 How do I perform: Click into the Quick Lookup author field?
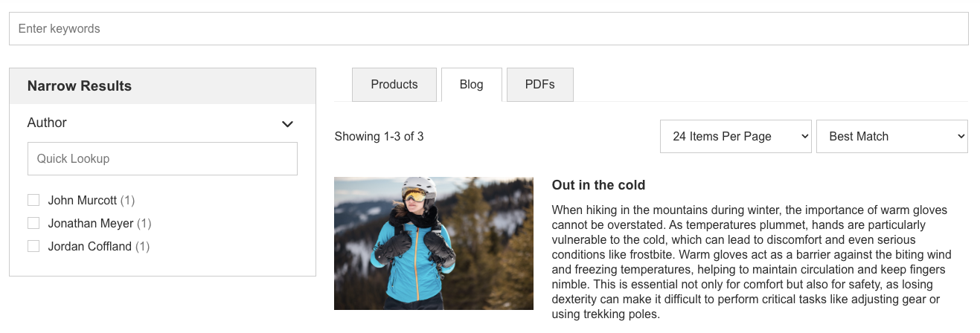(162, 158)
